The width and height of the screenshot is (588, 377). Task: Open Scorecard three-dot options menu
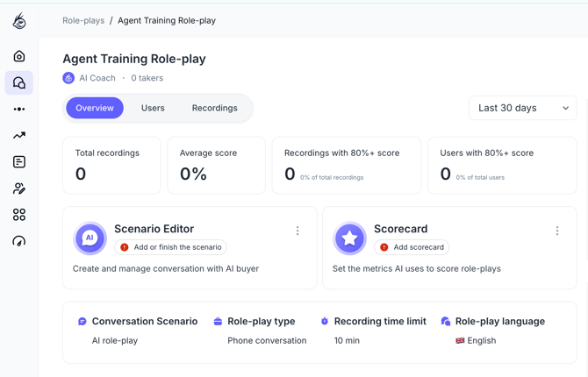pyautogui.click(x=557, y=231)
